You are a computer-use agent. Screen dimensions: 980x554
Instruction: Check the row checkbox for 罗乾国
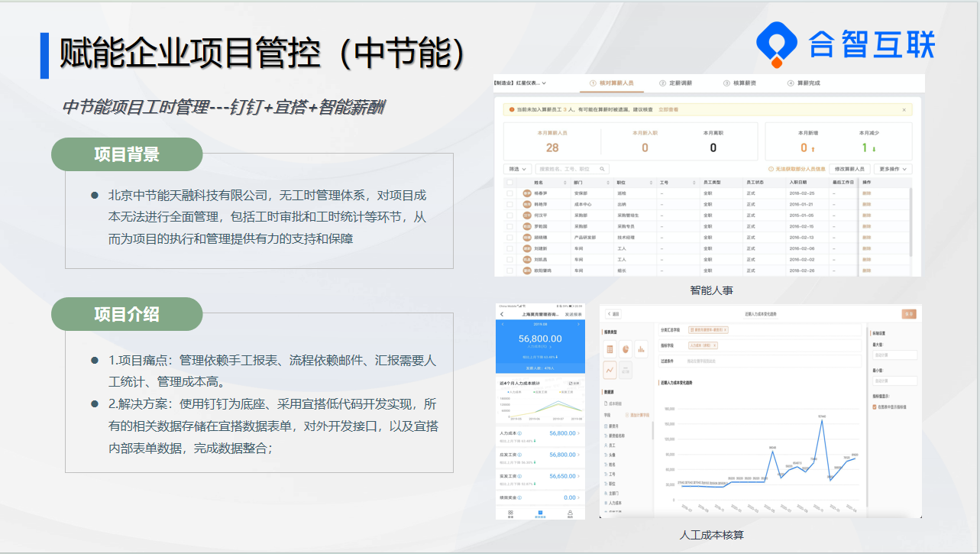click(x=510, y=227)
